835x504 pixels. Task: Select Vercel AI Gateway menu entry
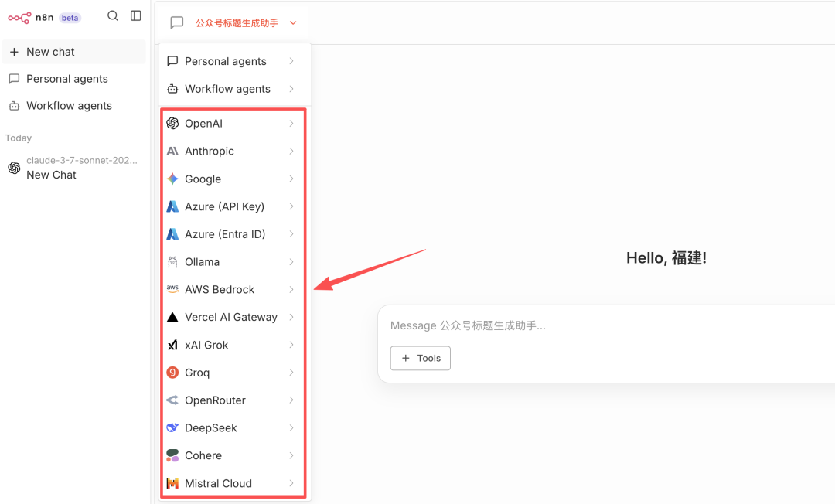(230, 318)
